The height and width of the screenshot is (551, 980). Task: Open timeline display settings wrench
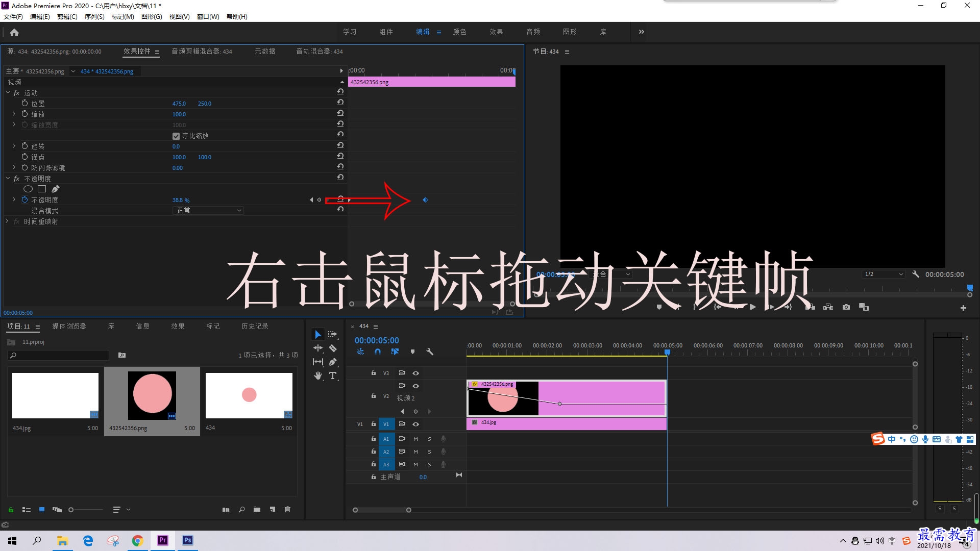430,352
